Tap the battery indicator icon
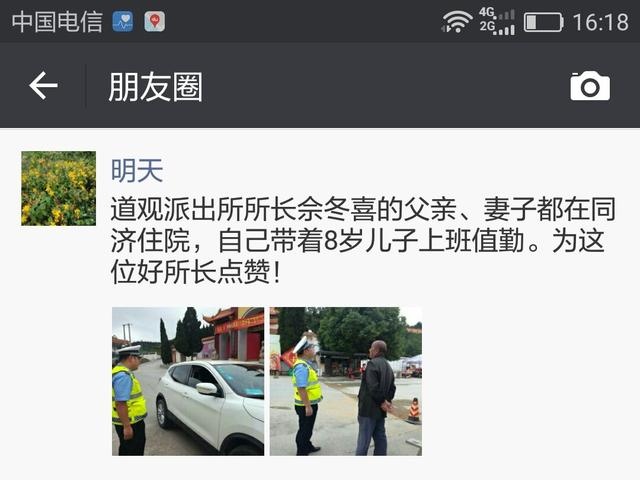The height and width of the screenshot is (480, 640). point(543,22)
